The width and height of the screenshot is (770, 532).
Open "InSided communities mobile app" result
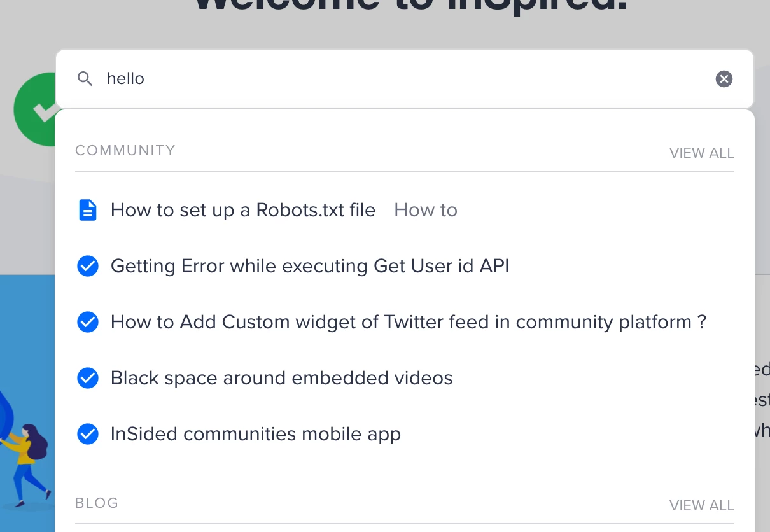tap(256, 434)
